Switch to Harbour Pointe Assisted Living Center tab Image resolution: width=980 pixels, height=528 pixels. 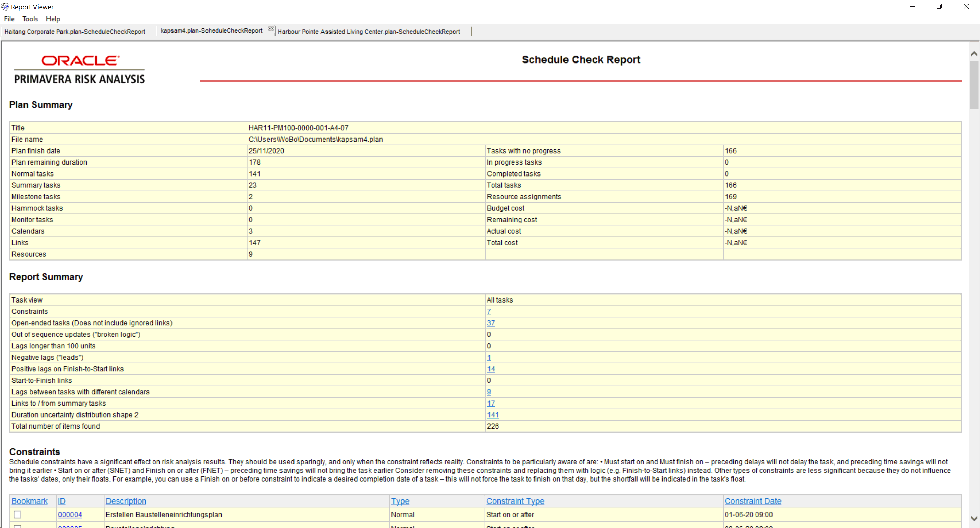pyautogui.click(x=369, y=32)
